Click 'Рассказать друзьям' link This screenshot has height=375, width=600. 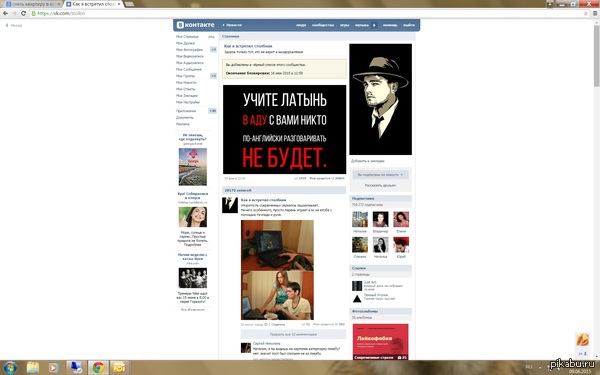(380, 185)
